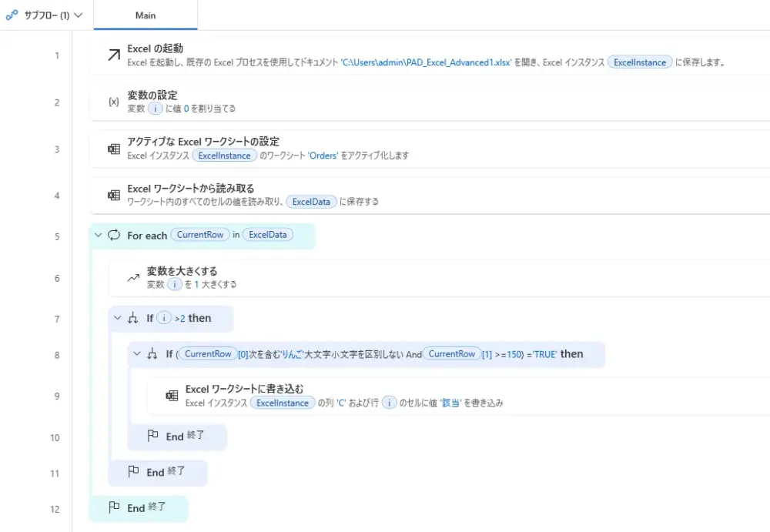Select the End action on line 10
The height and width of the screenshot is (532, 770).
176,437
